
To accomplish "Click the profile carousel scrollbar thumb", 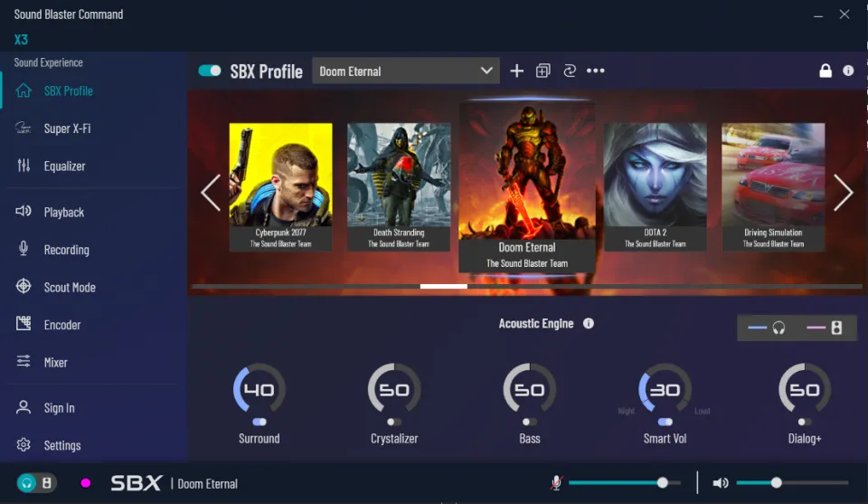I will click(x=443, y=286).
